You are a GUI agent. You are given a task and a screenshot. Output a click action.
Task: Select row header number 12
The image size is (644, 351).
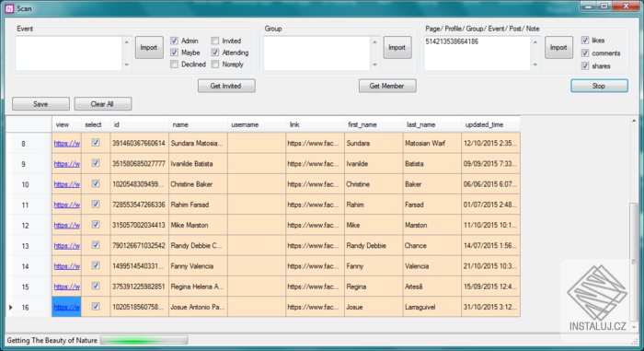29,225
